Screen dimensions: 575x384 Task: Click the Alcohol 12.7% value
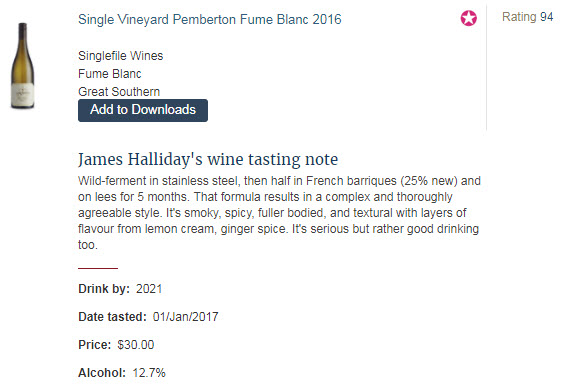149,373
